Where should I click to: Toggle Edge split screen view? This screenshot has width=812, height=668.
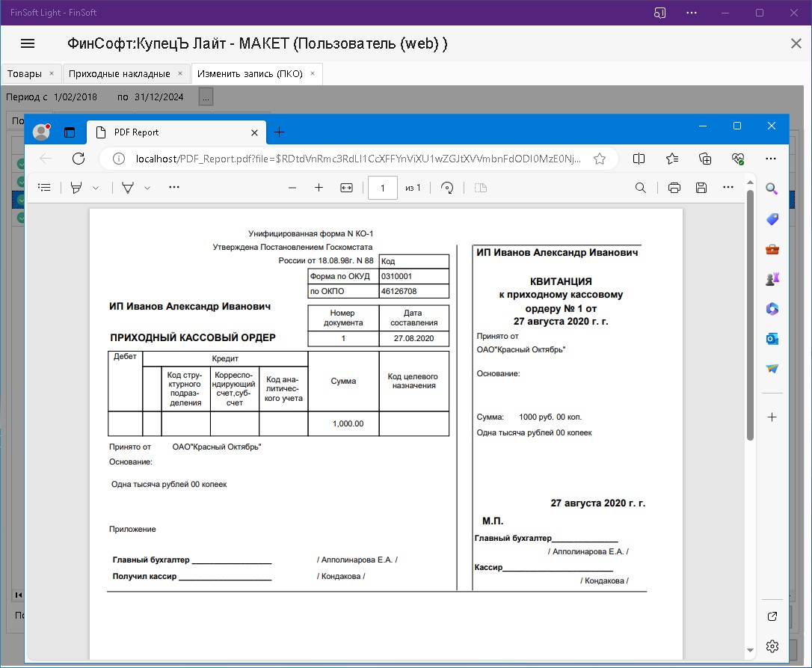[639, 159]
